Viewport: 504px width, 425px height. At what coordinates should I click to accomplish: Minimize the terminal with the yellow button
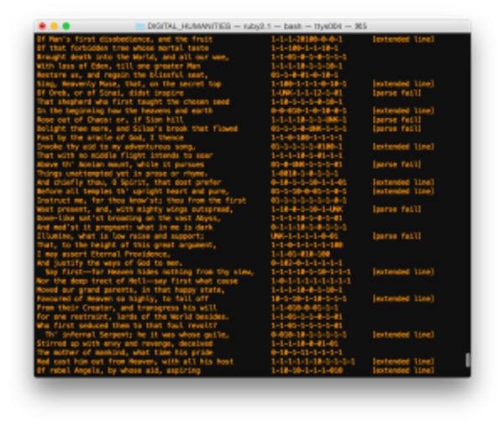coord(54,26)
